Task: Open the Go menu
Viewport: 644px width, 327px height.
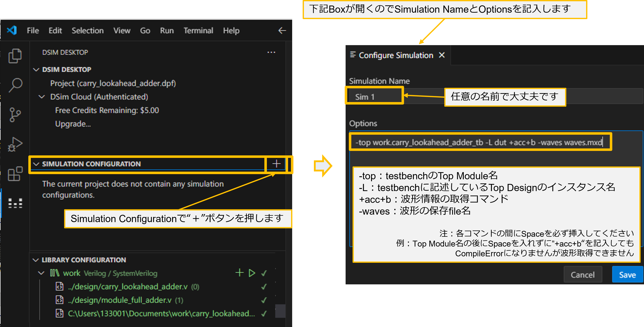Action: click(x=145, y=31)
